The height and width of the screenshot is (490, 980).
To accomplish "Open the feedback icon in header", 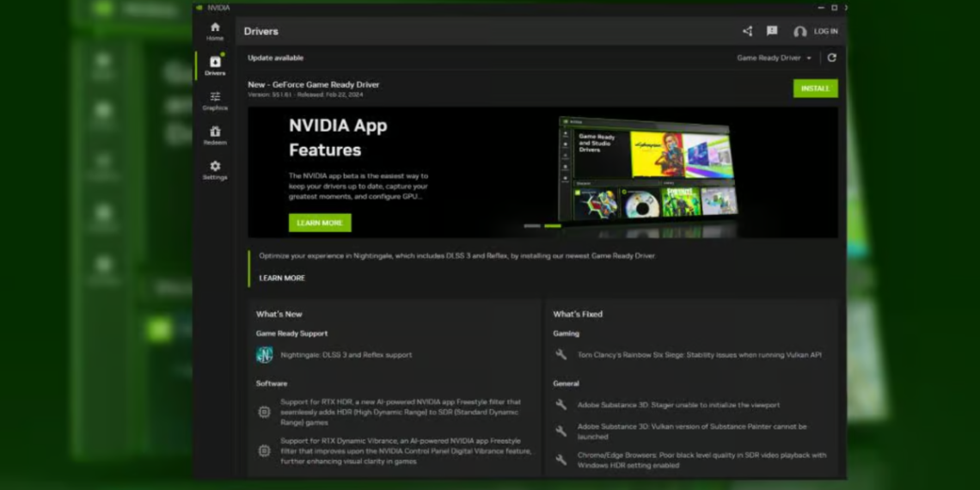I will click(772, 31).
